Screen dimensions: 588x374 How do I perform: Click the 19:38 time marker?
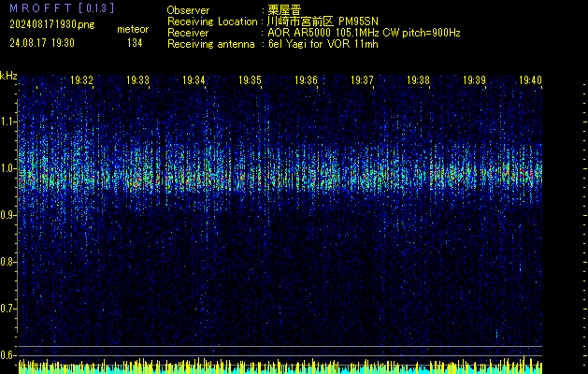pos(418,80)
